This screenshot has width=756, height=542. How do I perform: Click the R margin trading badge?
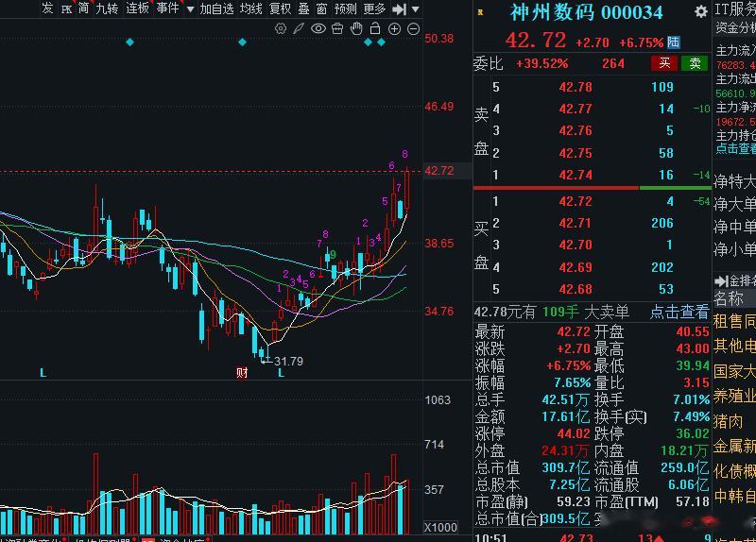click(480, 12)
